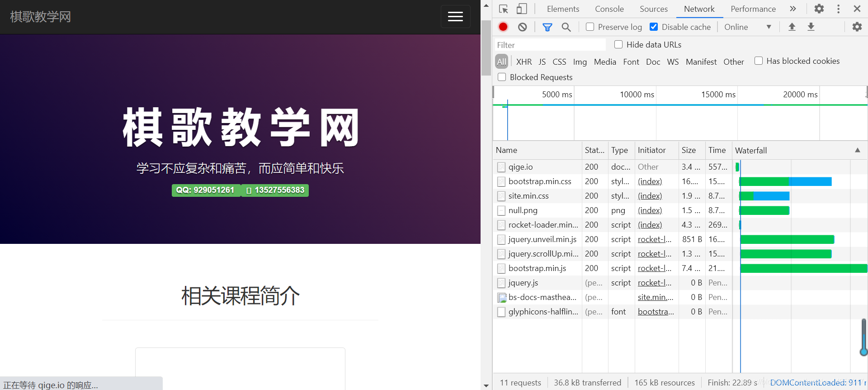
Task: Check Blocked Requests
Action: [502, 77]
